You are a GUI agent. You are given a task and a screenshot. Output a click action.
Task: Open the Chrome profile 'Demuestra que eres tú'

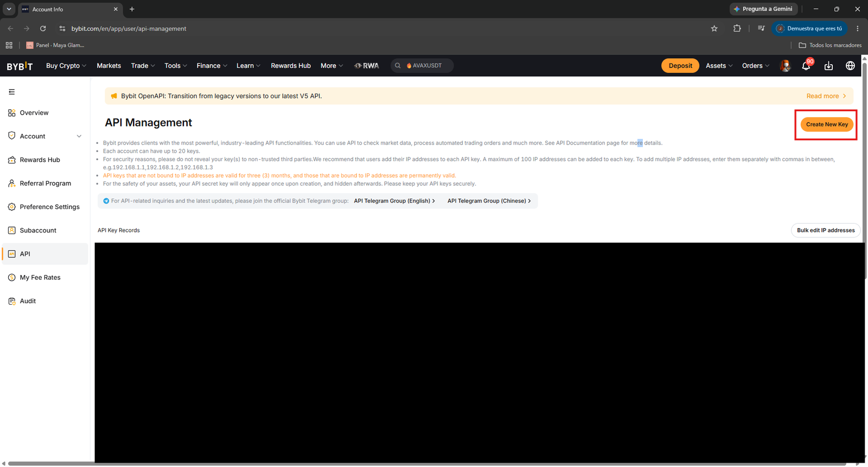(x=809, y=28)
